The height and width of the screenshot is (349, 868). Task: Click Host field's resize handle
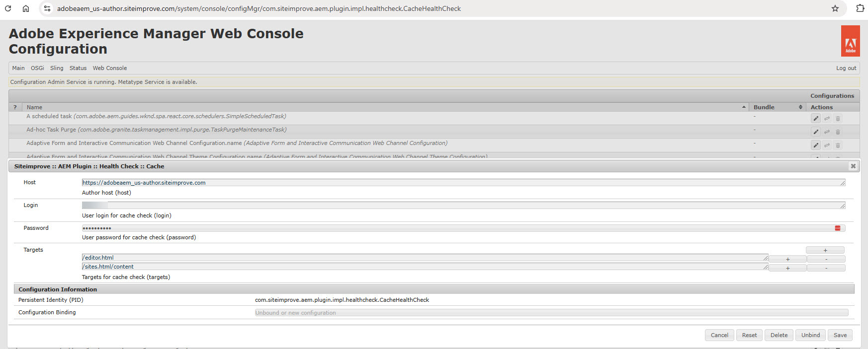click(843, 183)
